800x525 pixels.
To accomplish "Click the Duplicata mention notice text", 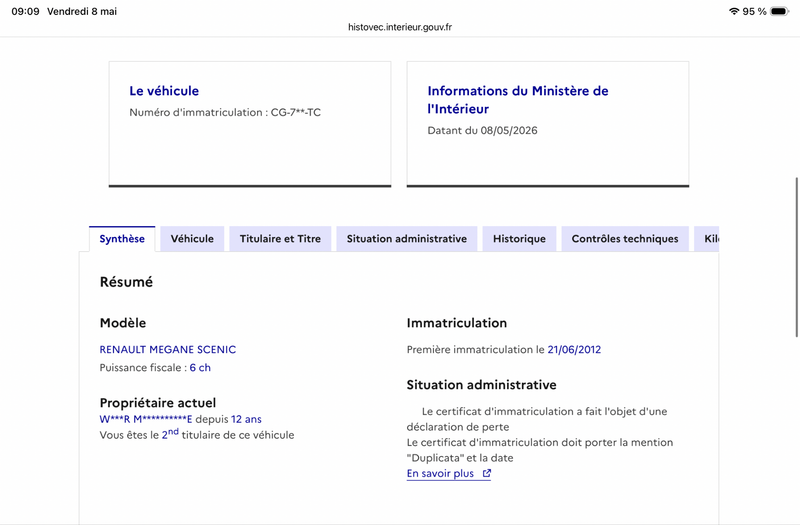I will [540, 450].
